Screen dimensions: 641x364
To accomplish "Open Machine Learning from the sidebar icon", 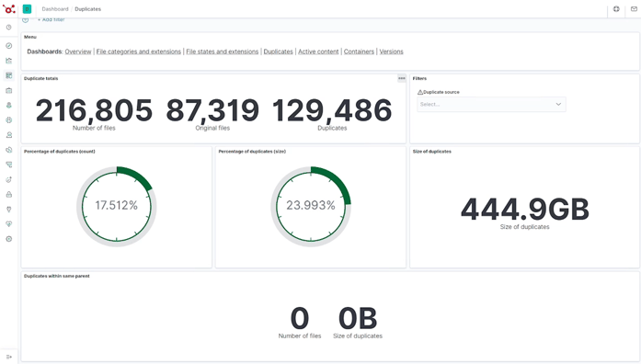I will point(9,120).
